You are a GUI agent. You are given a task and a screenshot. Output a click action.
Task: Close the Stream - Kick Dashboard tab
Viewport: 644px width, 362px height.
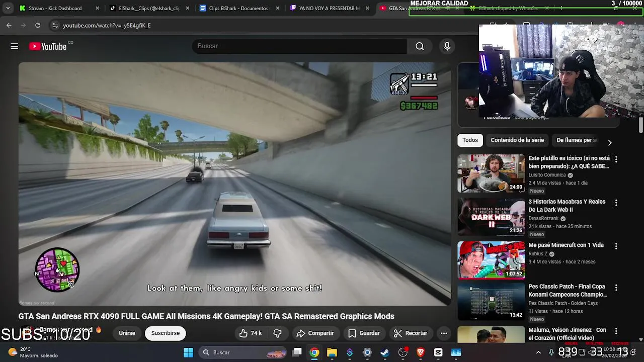98,8
